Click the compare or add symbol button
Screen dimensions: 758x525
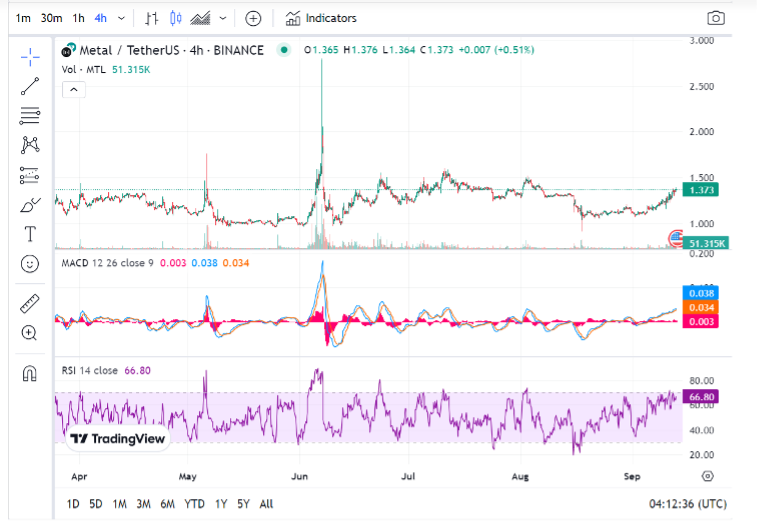click(x=253, y=18)
